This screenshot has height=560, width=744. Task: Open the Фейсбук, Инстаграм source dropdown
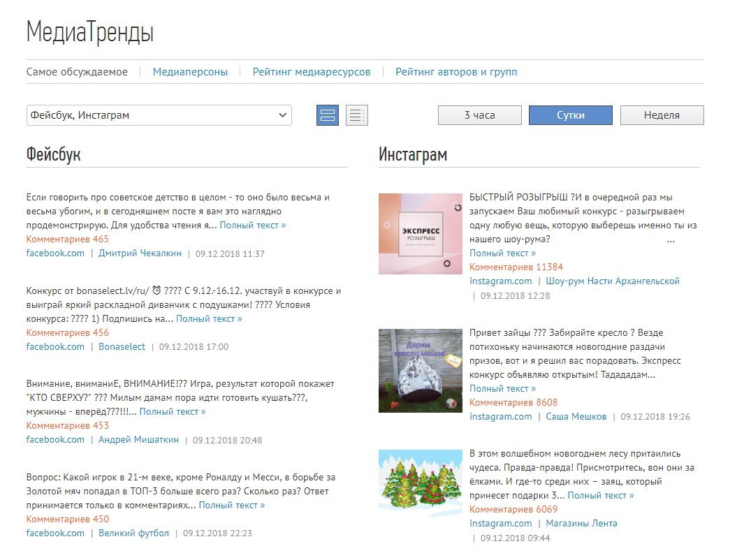tap(159, 115)
